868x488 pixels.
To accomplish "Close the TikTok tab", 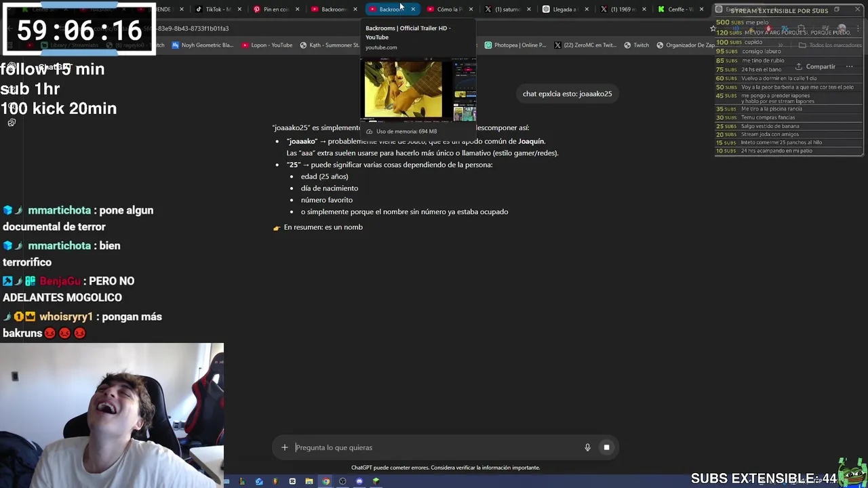I will (239, 9).
